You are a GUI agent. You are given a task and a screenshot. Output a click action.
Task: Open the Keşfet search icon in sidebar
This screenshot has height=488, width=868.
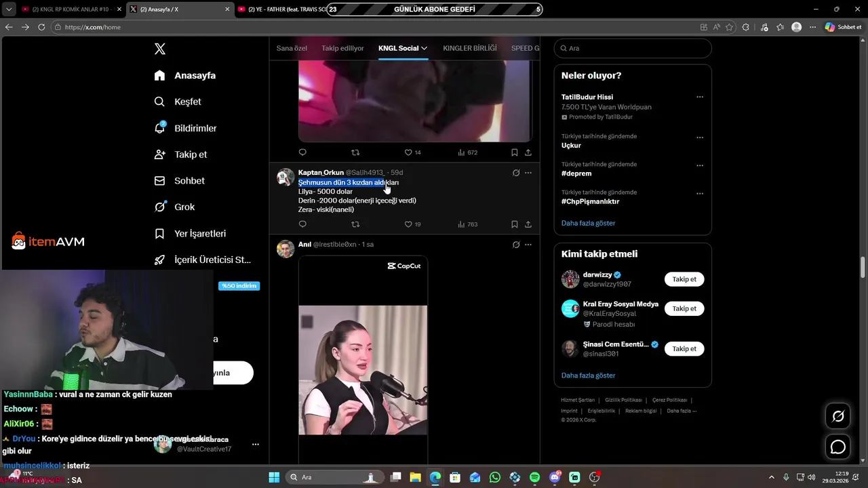click(159, 102)
